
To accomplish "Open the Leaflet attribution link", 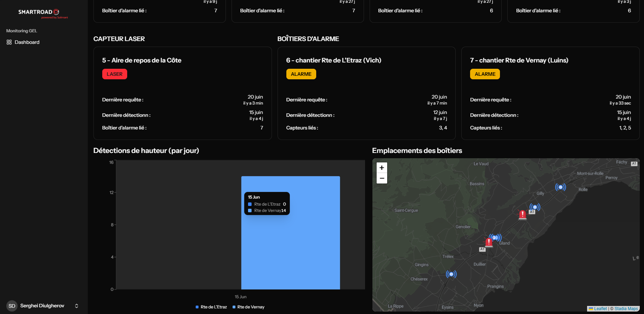I will coord(600,309).
